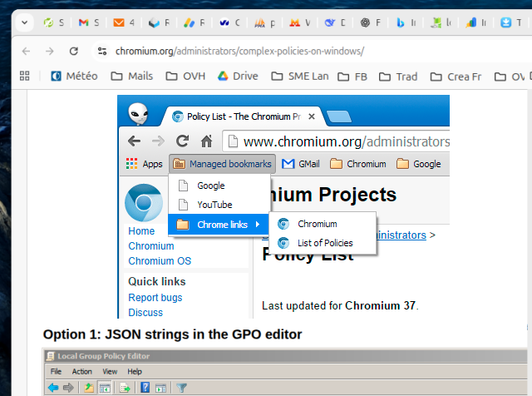Viewport: 532px width, 396px height.
Task: Click the address bar showing chromium.org
Action: 249,52
